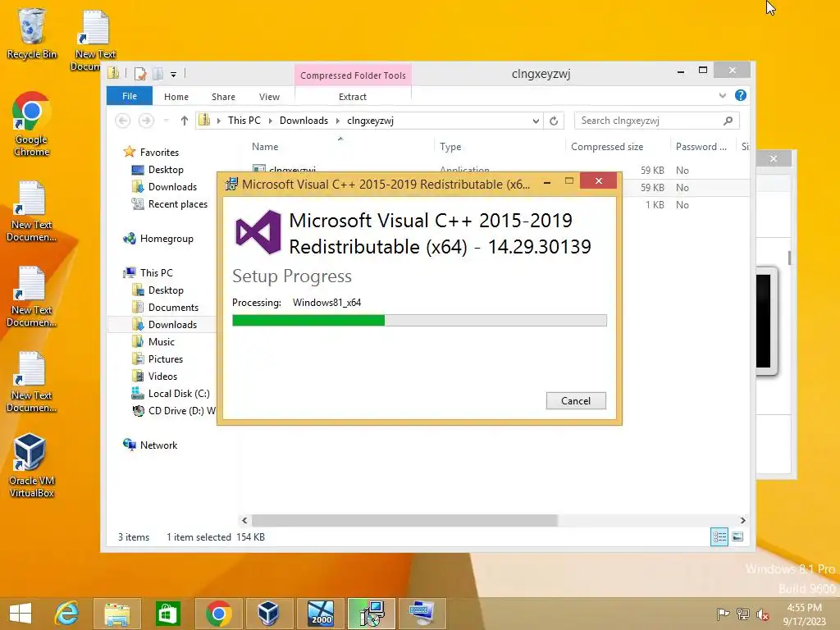Viewport: 840px width, 630px height.
Task: Select the New Text Document beside Recycle Bin
Action: [94, 41]
